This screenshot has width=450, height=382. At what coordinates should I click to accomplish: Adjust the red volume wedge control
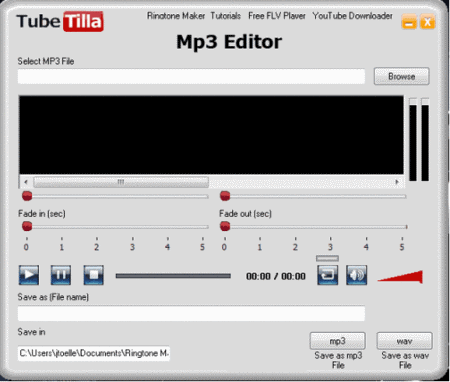[x=400, y=277]
